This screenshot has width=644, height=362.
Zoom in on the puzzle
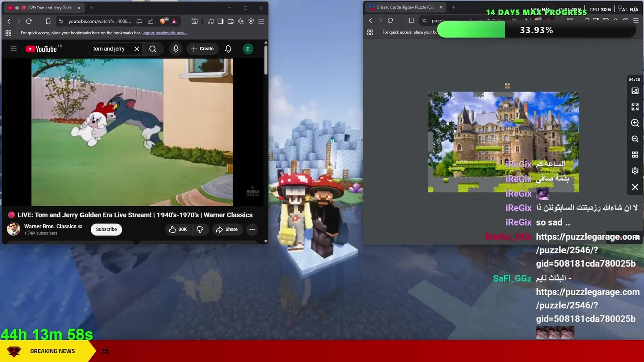(635, 123)
